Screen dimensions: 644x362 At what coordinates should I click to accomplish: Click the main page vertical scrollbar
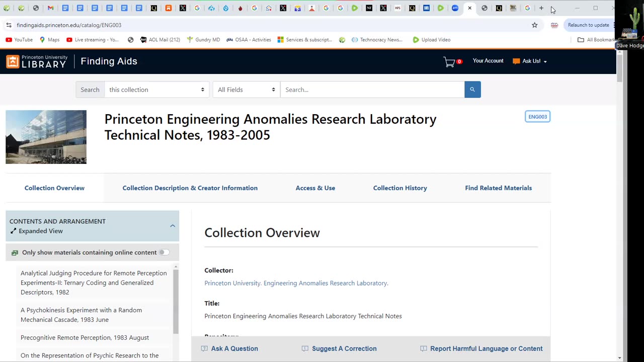point(619,67)
